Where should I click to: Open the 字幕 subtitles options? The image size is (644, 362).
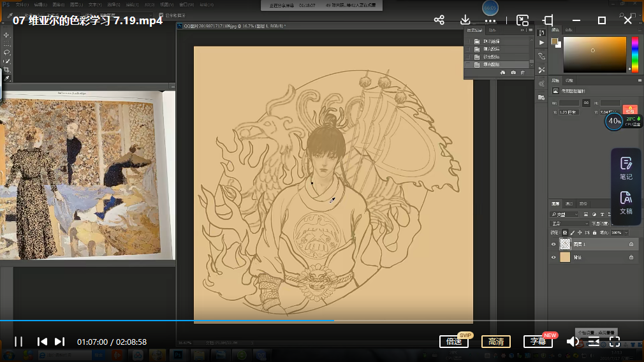(x=538, y=342)
